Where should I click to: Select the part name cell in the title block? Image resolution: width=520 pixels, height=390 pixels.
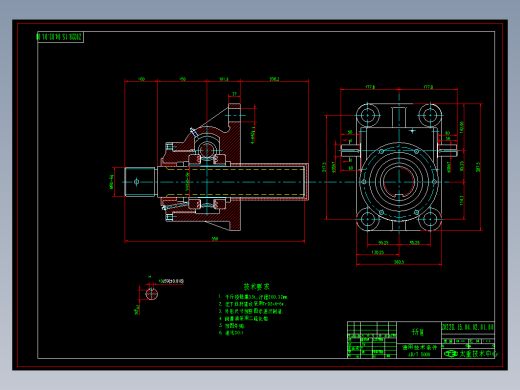coord(419,332)
